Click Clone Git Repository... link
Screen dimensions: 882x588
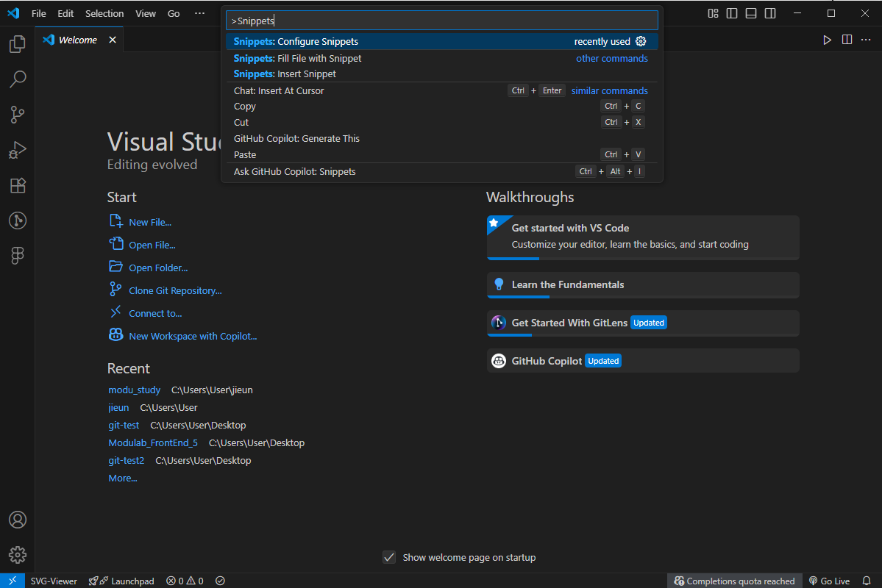tap(175, 290)
